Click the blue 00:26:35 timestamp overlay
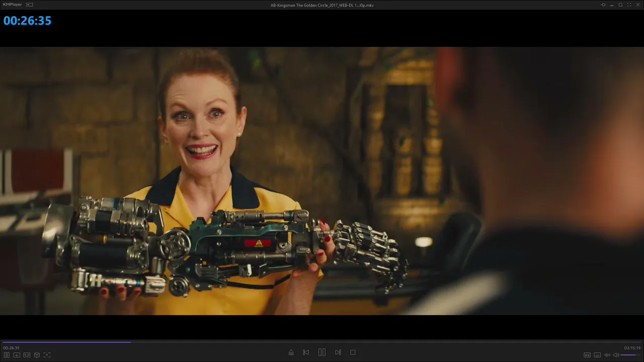 [x=27, y=21]
